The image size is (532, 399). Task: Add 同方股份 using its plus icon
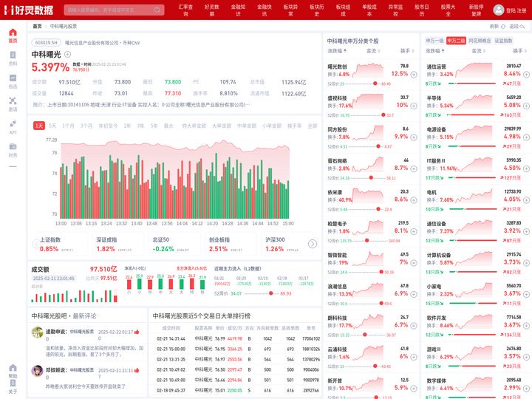tap(414, 137)
